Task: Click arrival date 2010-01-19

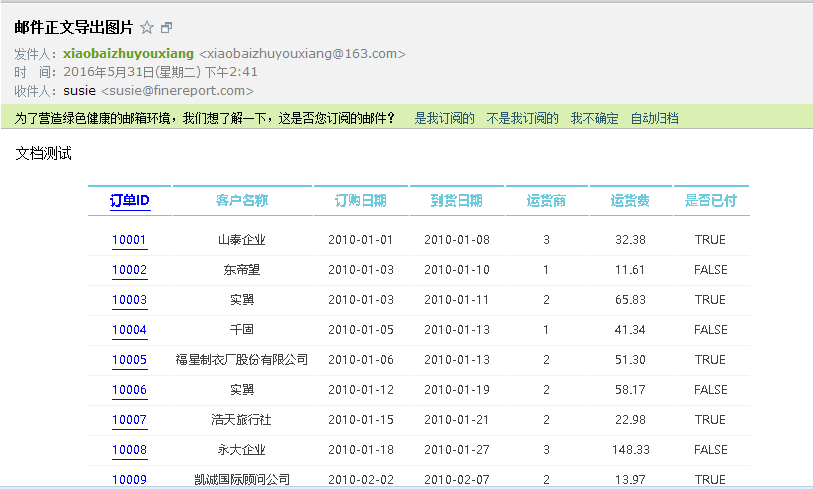Action: coord(457,390)
